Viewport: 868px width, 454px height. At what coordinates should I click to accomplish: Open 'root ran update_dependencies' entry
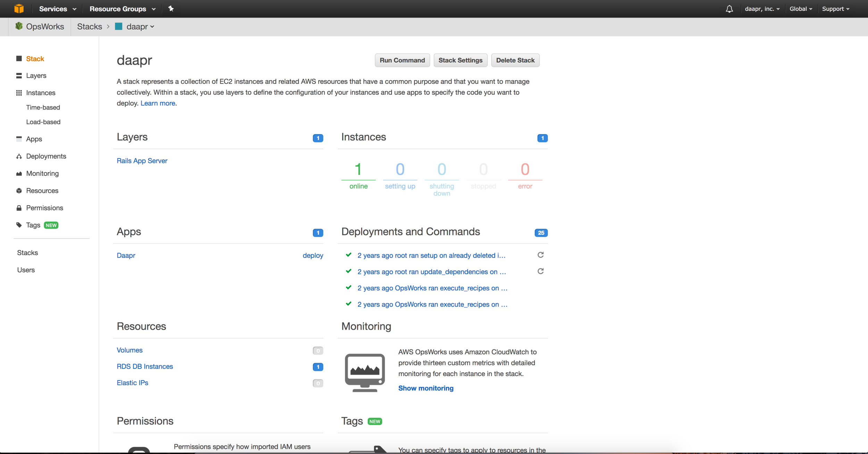(x=432, y=272)
